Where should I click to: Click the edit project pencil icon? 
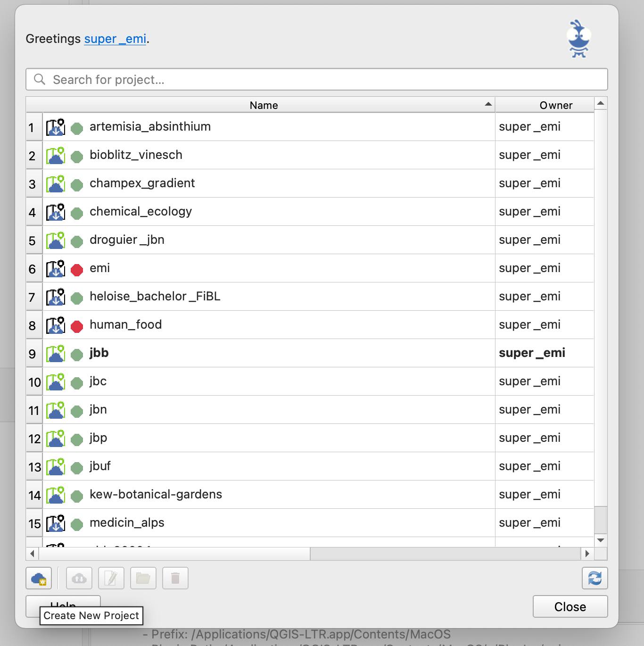click(x=111, y=578)
